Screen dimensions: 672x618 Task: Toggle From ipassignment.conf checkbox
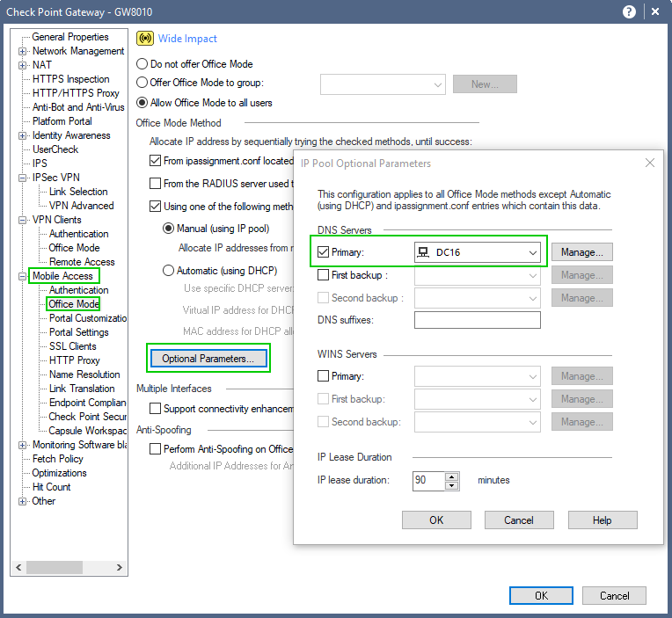pyautogui.click(x=155, y=161)
